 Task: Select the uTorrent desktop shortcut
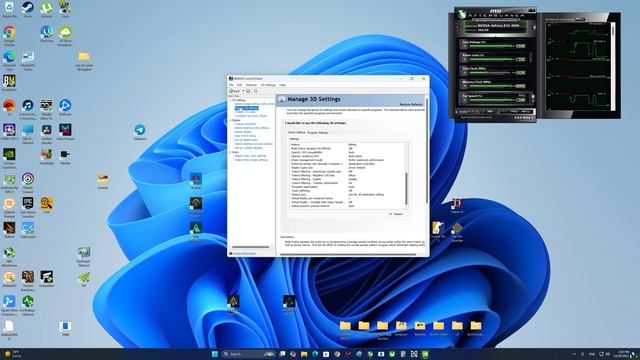pos(47,8)
